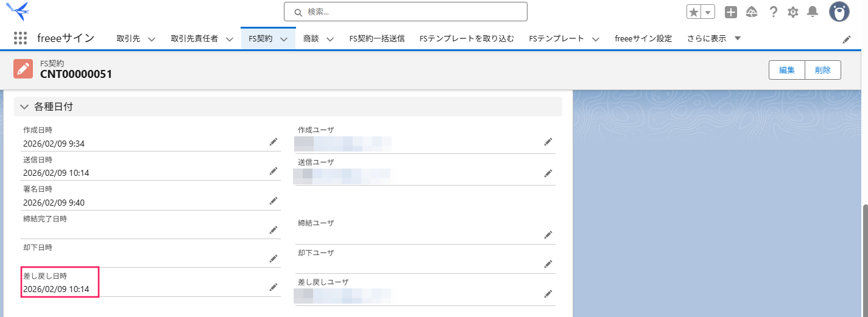Viewport: 868px width, 317px height.
Task: Open the user profile avatar
Action: [840, 12]
